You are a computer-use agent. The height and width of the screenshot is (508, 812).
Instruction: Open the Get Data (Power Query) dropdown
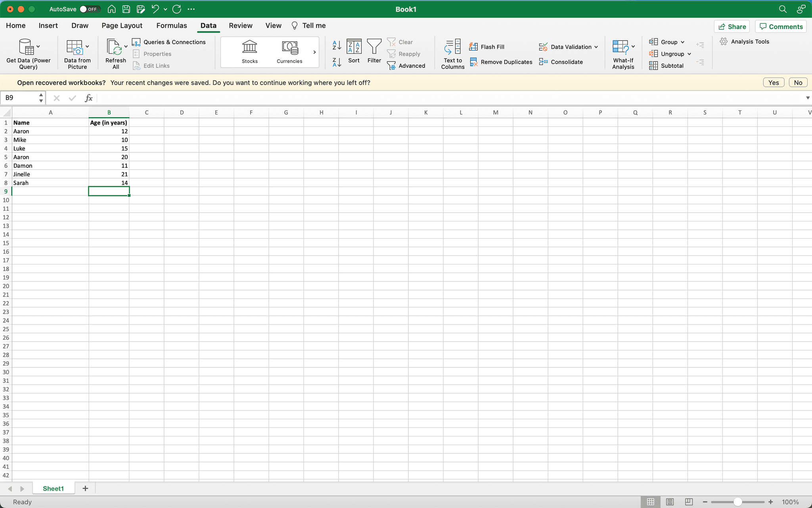tap(28, 52)
